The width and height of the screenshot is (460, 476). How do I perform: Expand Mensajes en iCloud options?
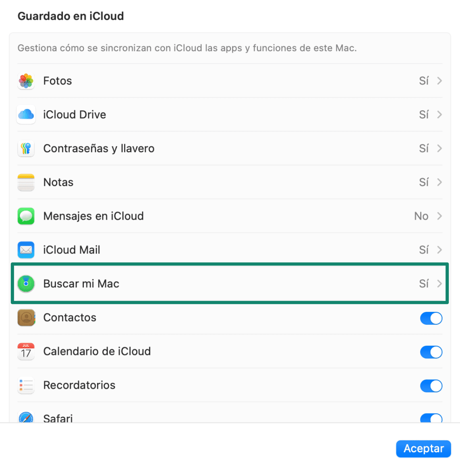click(439, 216)
